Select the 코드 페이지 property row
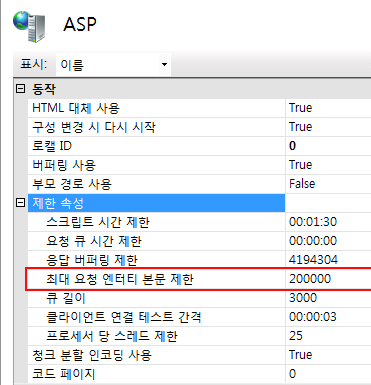Viewport: 371px width, 385px height. [199, 374]
